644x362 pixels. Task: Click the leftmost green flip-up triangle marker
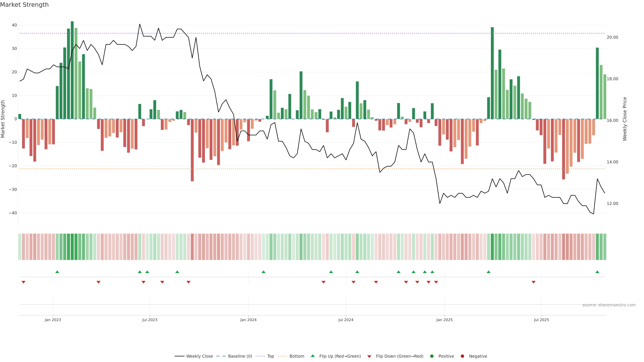tap(57, 272)
